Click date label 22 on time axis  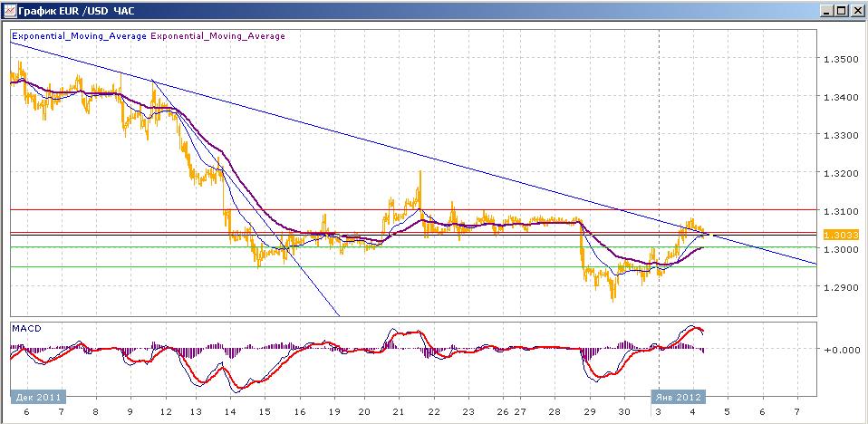(433, 413)
